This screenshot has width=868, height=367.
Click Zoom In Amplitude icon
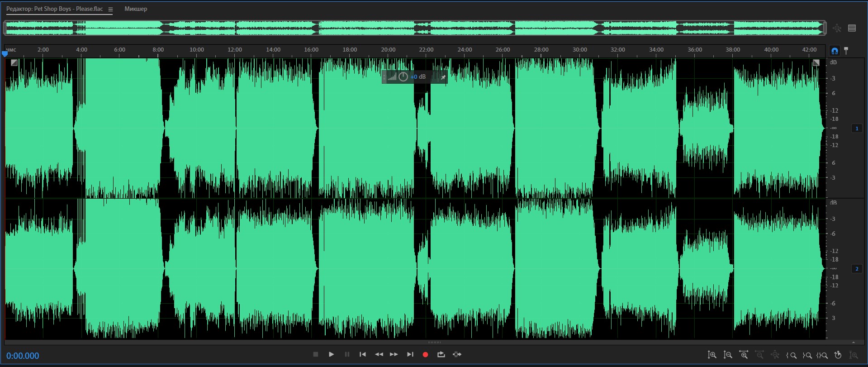pos(712,355)
